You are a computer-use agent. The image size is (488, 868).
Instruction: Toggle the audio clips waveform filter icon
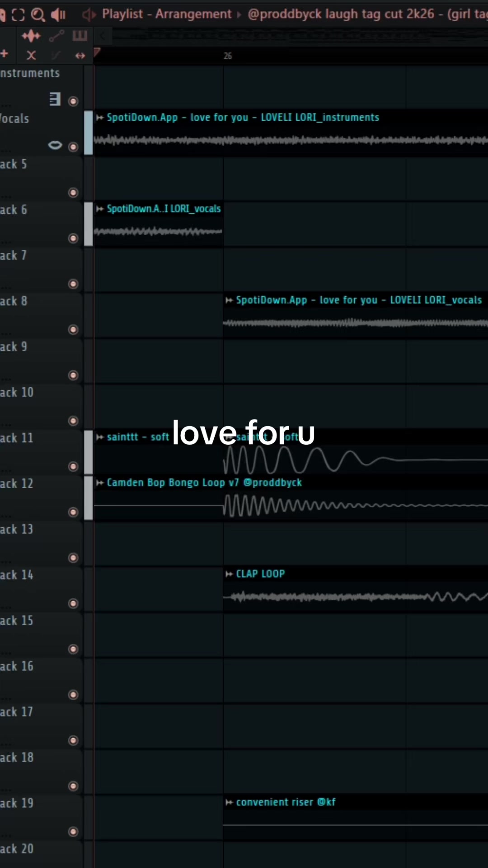point(31,36)
